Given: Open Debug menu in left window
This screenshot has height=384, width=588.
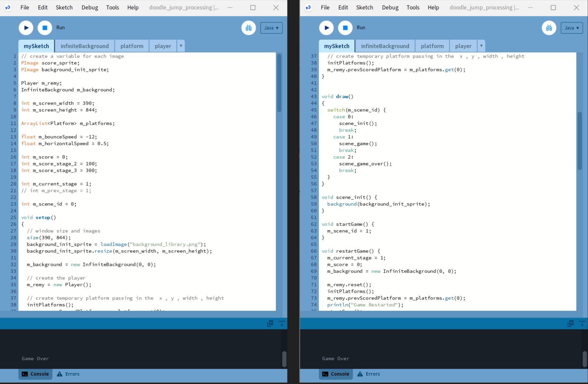Looking at the screenshot, I should pyautogui.click(x=90, y=7).
